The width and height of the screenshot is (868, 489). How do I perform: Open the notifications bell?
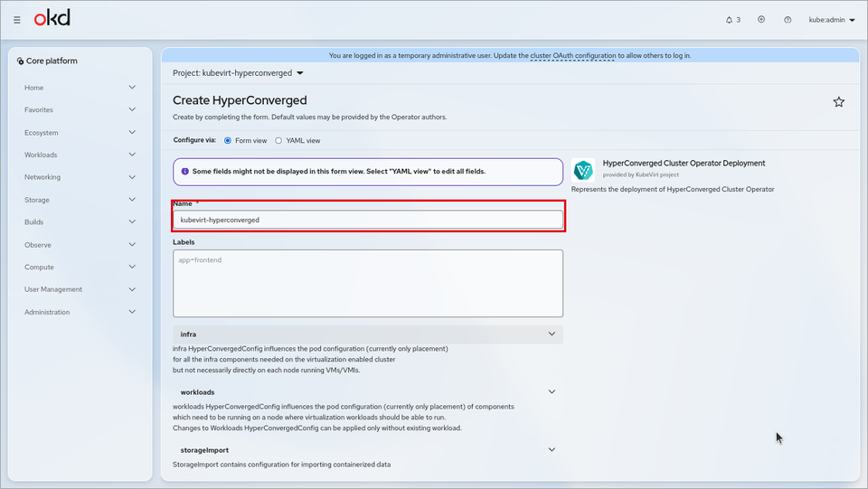(x=733, y=20)
